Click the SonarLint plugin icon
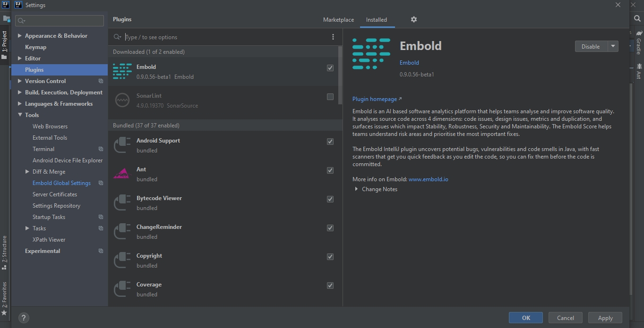644x328 pixels. tap(122, 101)
